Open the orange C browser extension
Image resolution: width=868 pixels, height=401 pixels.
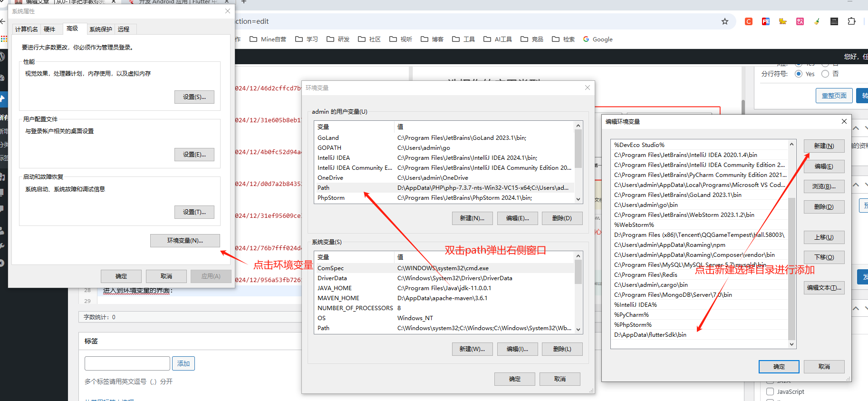coord(749,21)
